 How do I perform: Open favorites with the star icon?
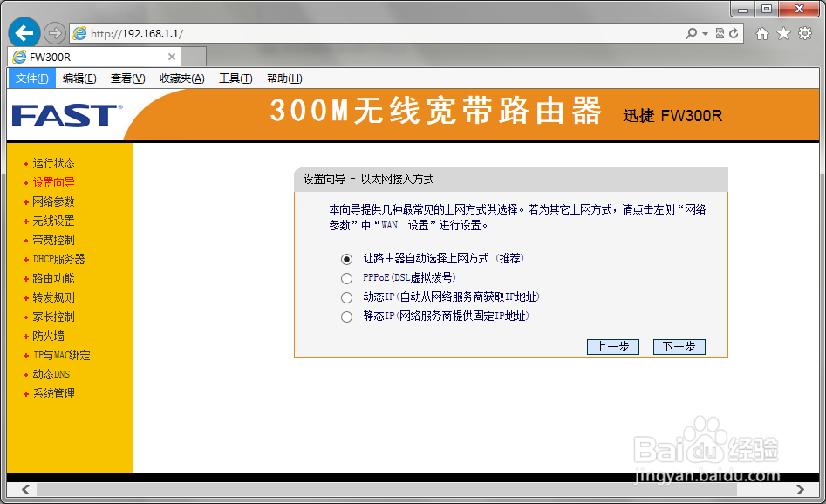tap(784, 34)
